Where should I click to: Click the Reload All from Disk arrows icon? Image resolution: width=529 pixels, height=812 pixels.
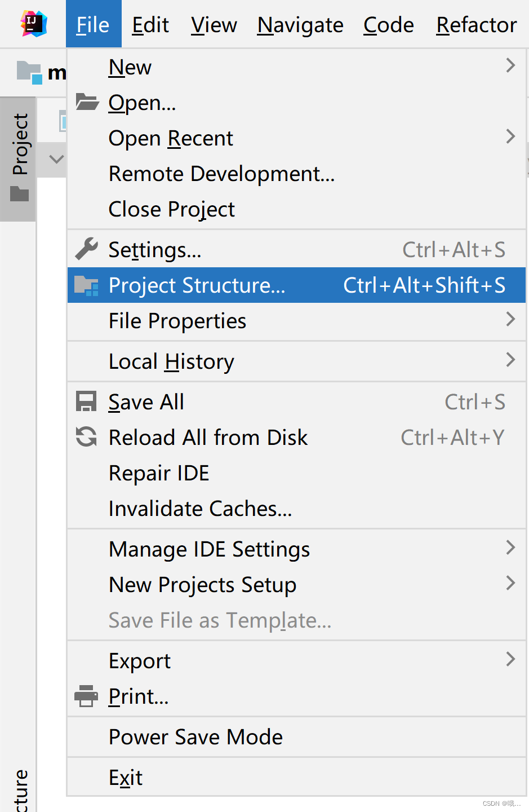point(86,437)
